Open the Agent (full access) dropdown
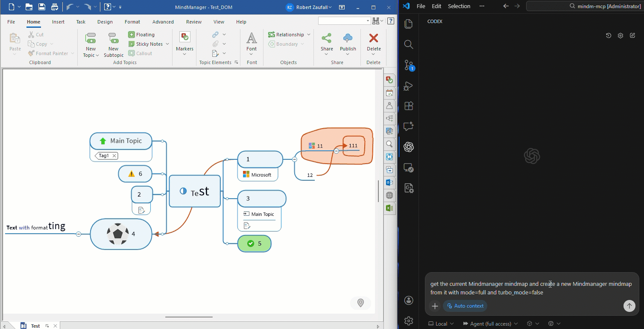This screenshot has width=644, height=329. (x=490, y=323)
